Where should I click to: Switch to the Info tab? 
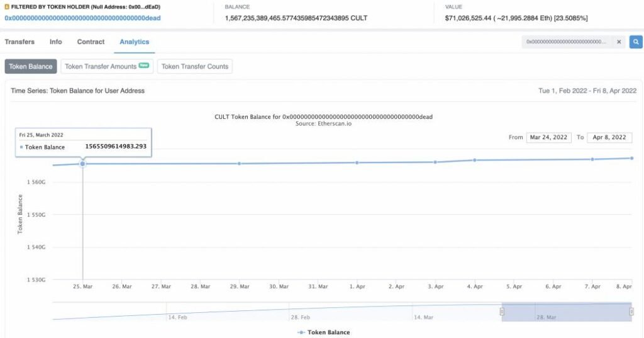point(56,42)
